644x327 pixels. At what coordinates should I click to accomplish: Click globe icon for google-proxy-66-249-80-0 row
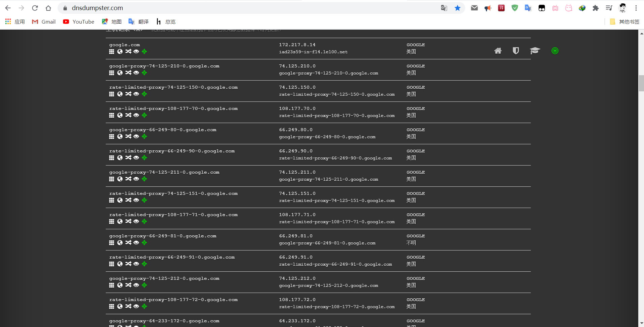coord(120,137)
